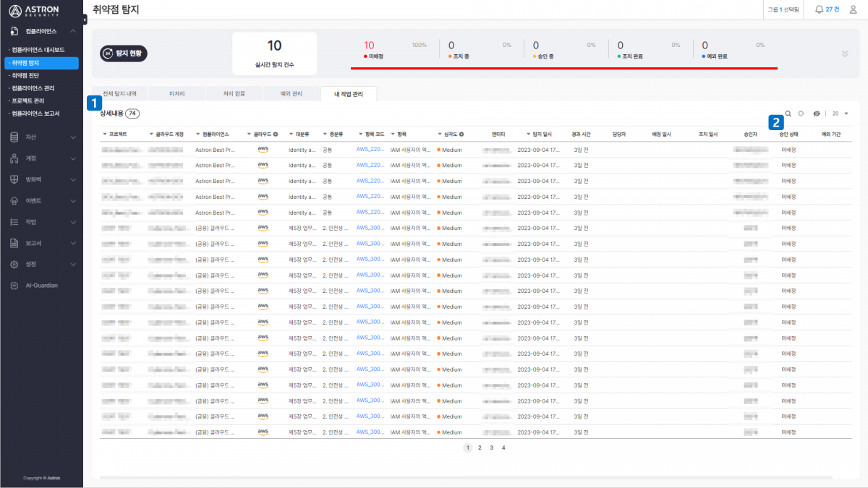The width and height of the screenshot is (868, 488).
Task: Open the 항목 column filter
Action: click(393, 134)
